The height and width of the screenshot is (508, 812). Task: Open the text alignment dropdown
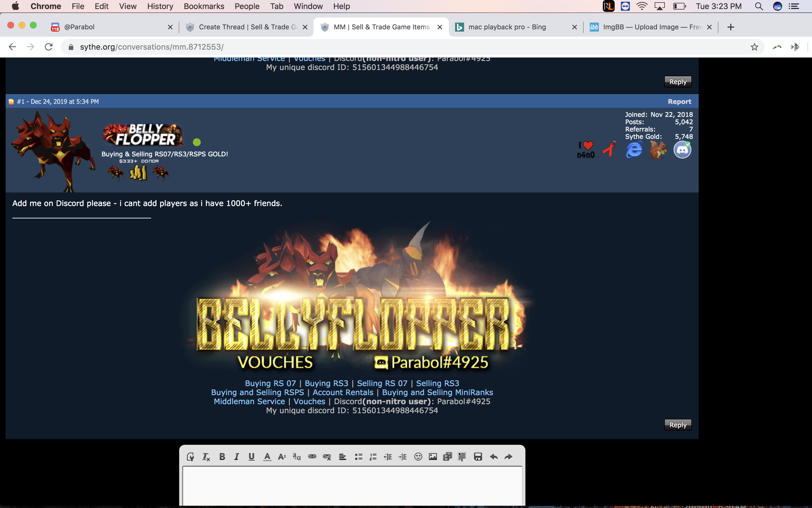(343, 457)
